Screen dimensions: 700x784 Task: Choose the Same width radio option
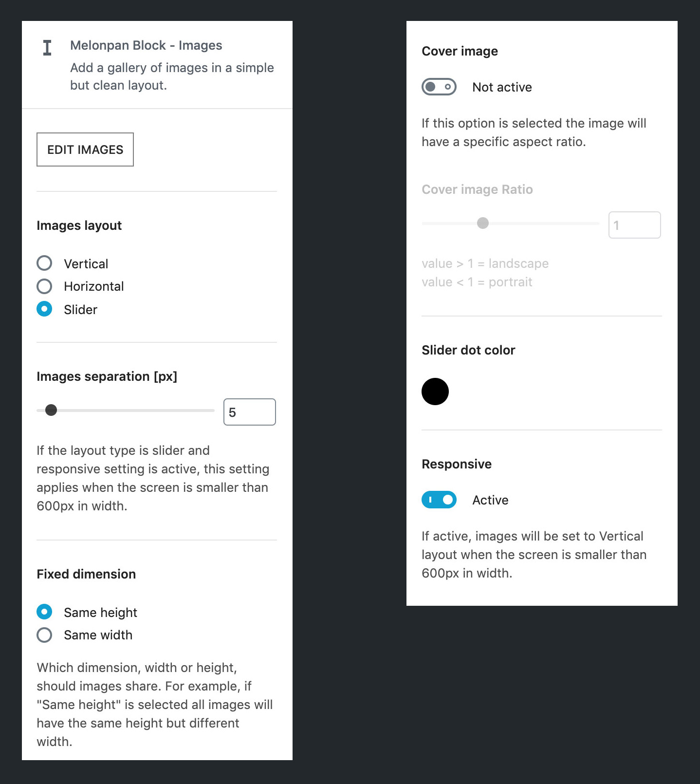click(x=44, y=635)
